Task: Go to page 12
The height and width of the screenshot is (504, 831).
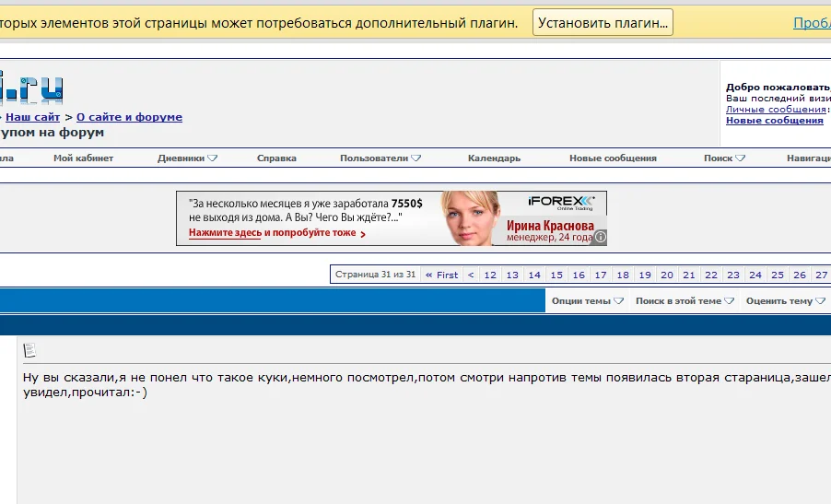Action: (x=490, y=275)
